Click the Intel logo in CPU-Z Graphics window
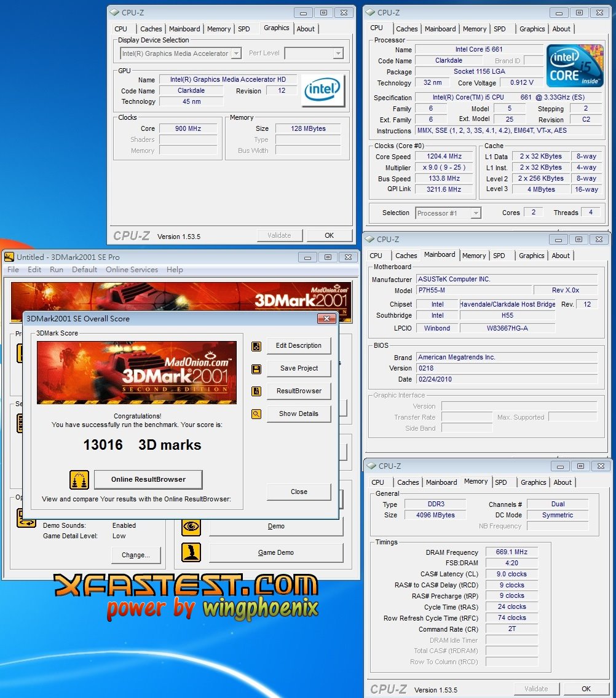 pyautogui.click(x=323, y=90)
